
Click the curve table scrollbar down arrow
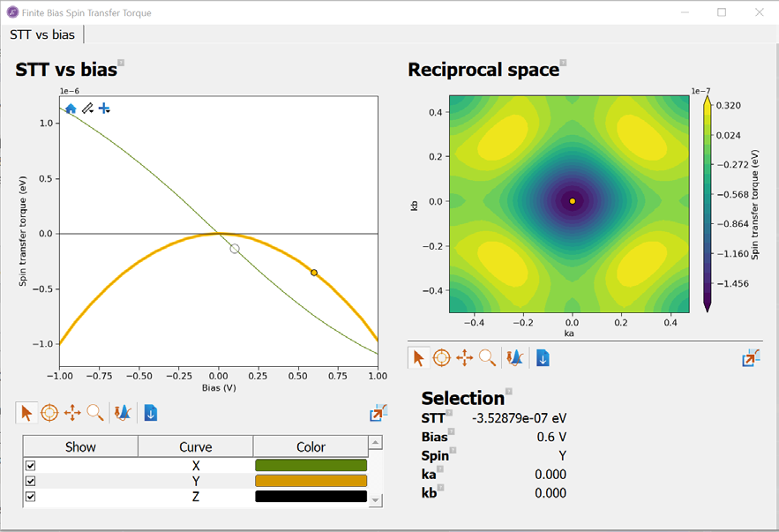click(x=376, y=500)
